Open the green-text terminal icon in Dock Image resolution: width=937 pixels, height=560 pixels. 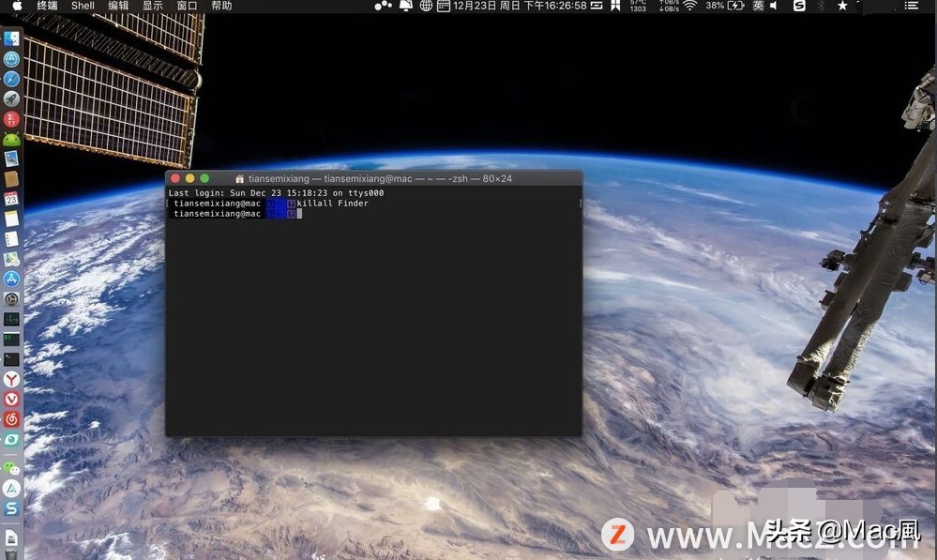pyautogui.click(x=11, y=340)
